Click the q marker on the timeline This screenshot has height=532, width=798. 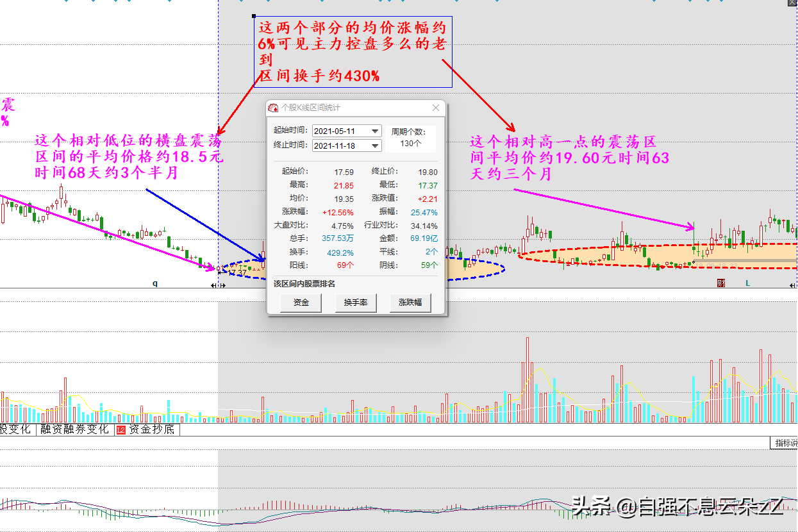[154, 283]
